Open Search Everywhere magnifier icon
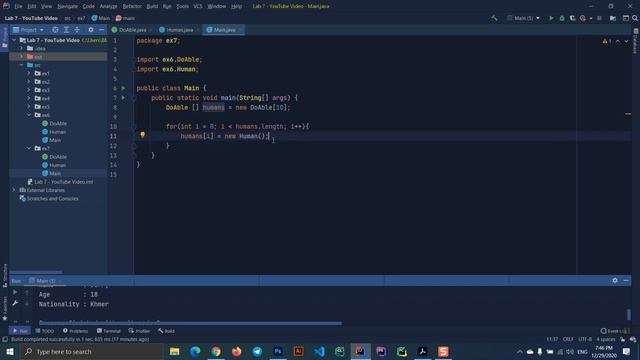Screen dimensions: 640x360 pyautogui.click(x=635, y=18)
